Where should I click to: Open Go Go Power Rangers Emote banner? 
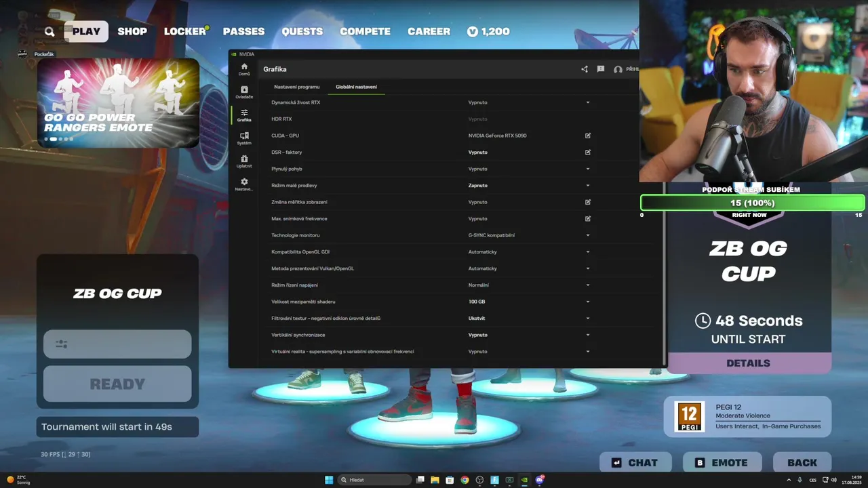tap(118, 103)
